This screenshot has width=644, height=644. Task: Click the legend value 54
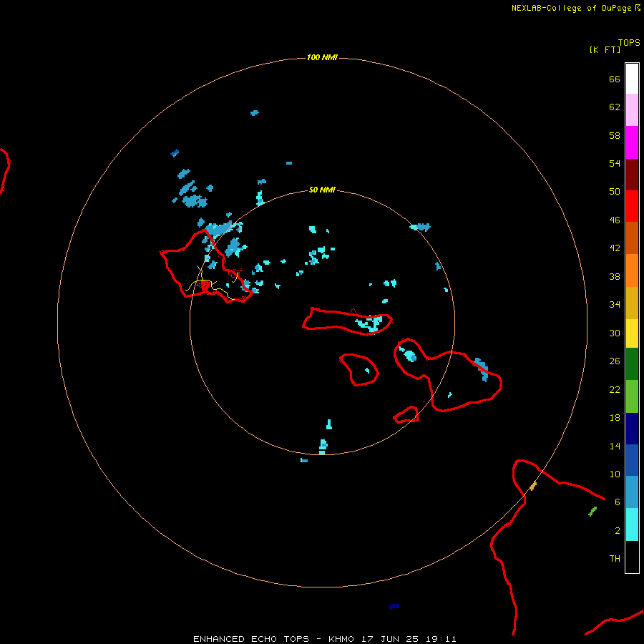click(615, 163)
